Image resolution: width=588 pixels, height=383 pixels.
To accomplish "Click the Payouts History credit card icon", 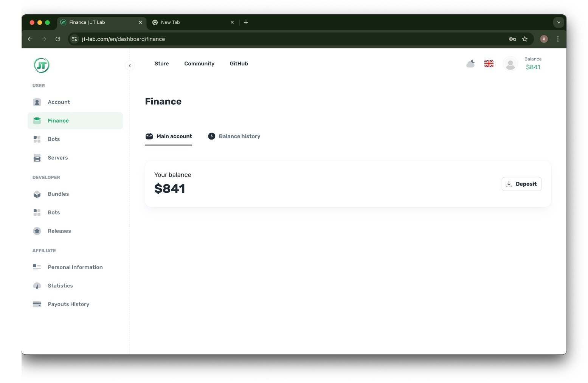I will point(37,304).
